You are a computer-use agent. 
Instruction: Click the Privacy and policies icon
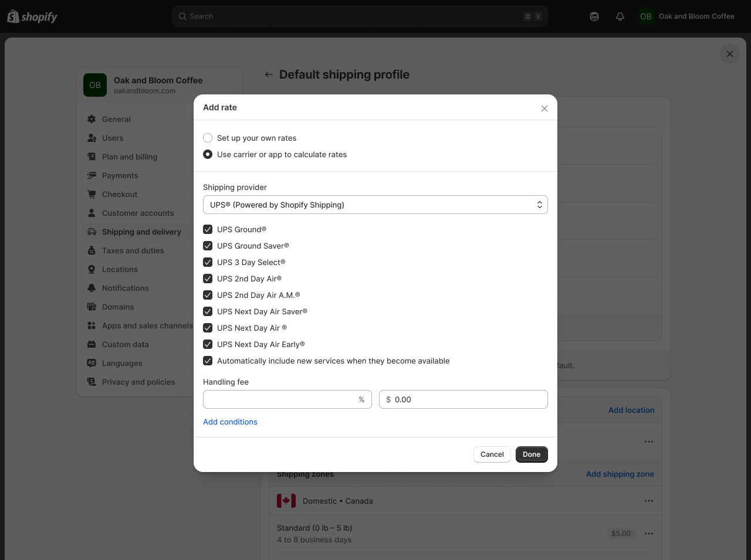pyautogui.click(x=92, y=382)
